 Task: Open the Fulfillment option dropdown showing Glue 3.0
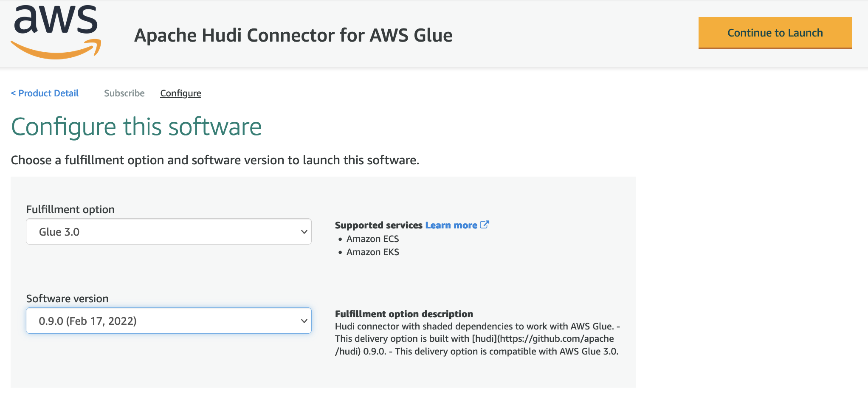pyautogui.click(x=169, y=232)
